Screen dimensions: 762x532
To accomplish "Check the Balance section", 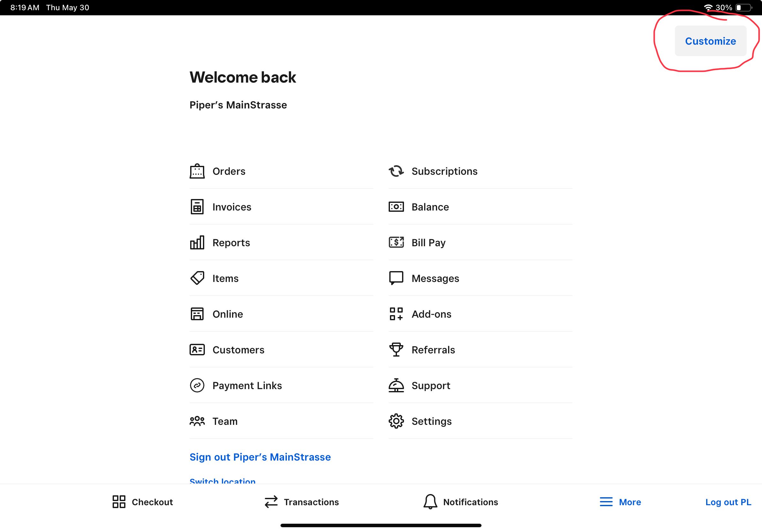I will pos(430,207).
